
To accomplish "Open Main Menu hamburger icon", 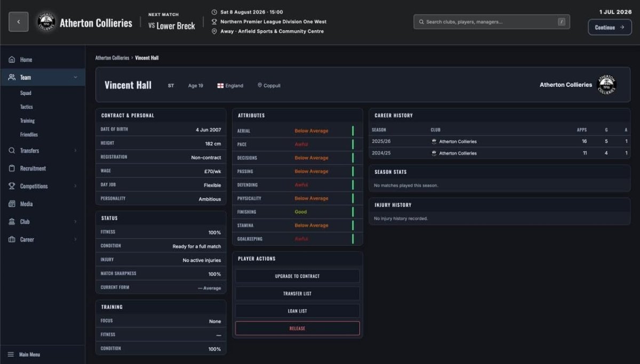I will [11, 354].
